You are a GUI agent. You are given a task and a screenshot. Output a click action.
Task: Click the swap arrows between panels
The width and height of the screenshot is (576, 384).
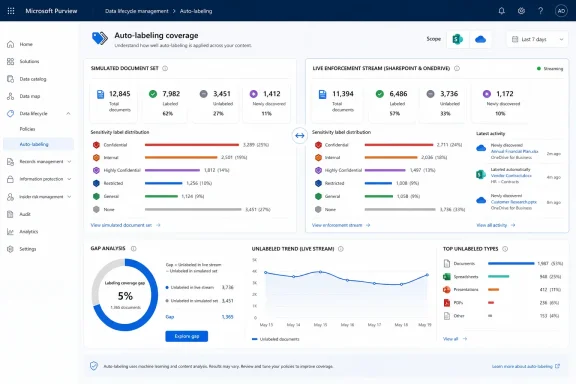click(x=300, y=136)
